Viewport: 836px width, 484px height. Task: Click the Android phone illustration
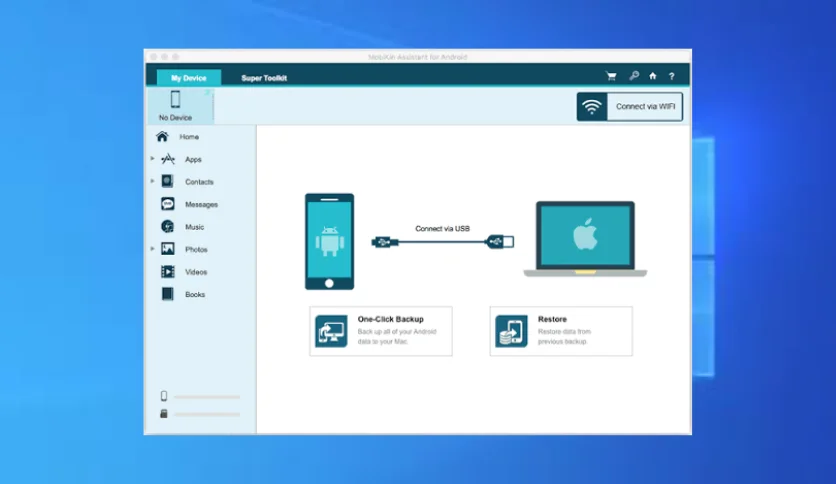click(329, 241)
